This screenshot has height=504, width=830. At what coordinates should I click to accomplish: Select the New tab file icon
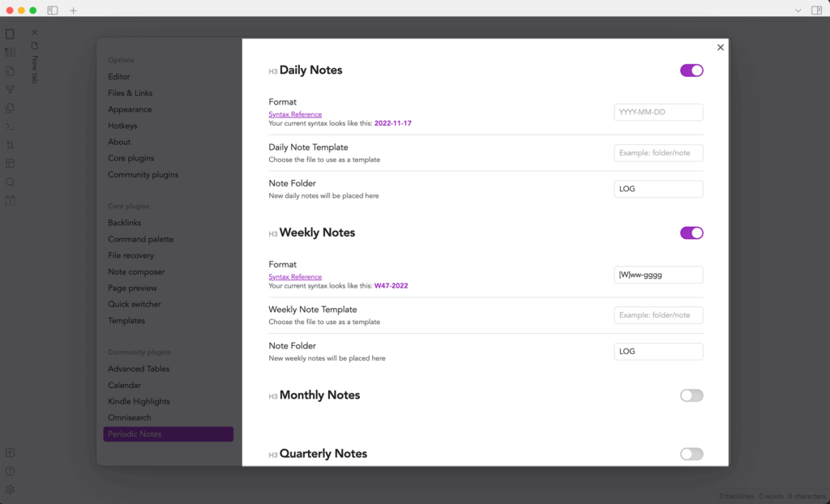34,45
